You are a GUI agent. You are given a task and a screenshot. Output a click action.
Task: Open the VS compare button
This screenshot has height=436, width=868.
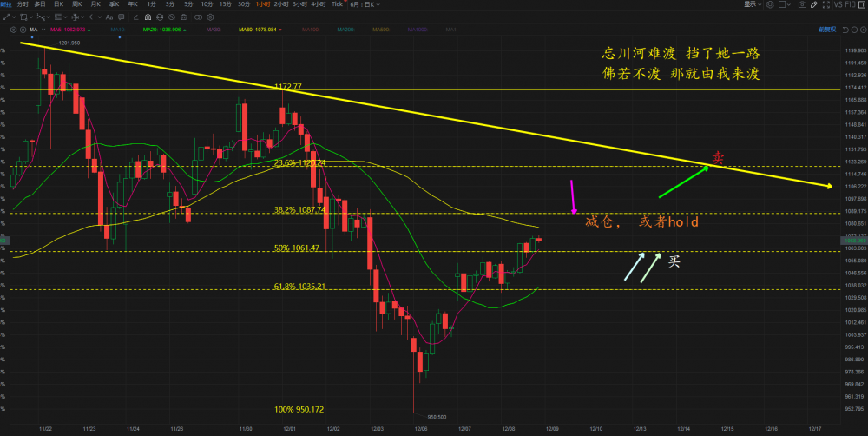(838, 4)
